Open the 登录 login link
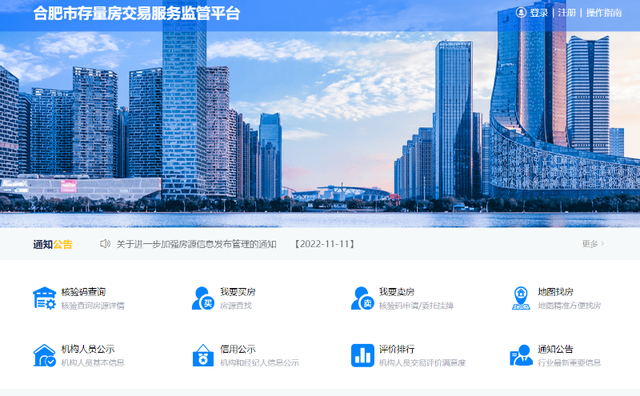 tap(539, 13)
